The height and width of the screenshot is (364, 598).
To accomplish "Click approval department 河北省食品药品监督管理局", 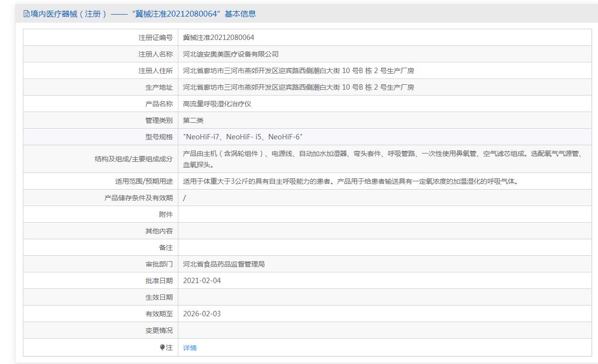I will pos(224,264).
